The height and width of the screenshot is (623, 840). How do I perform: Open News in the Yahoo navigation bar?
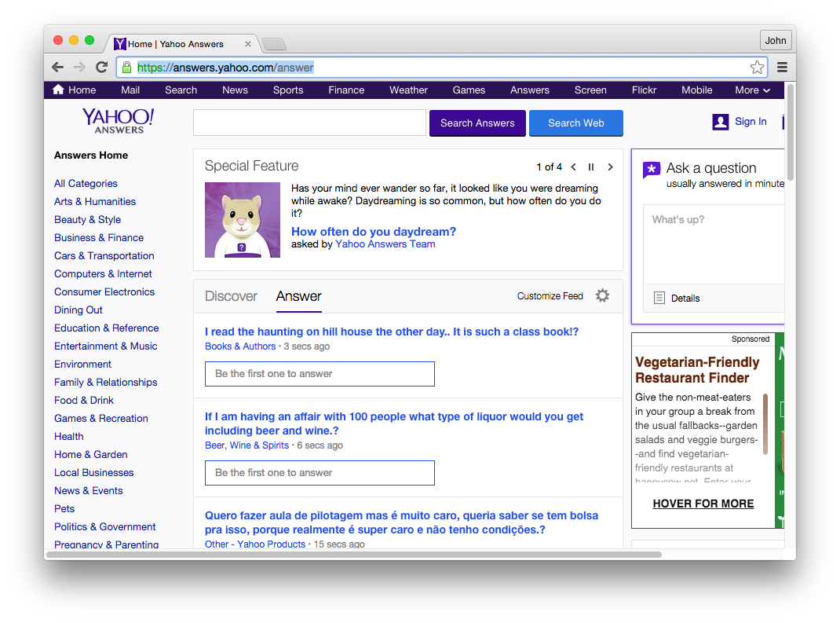click(x=235, y=90)
